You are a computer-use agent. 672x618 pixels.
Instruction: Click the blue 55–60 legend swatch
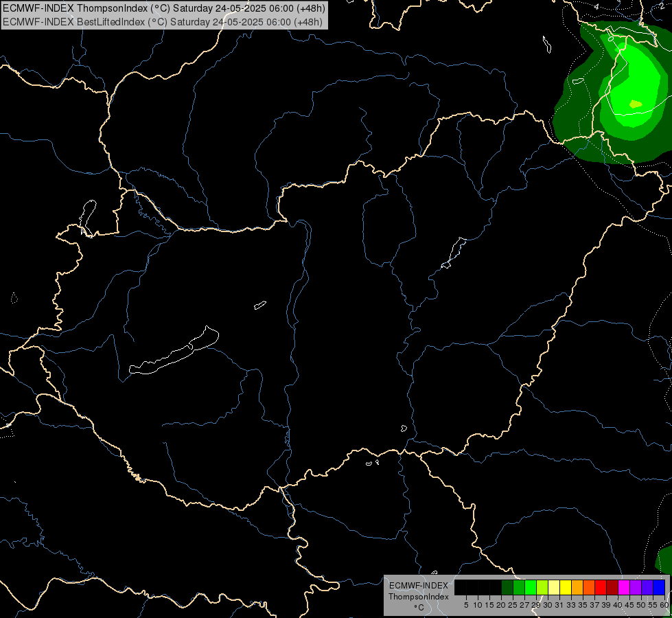659,587
